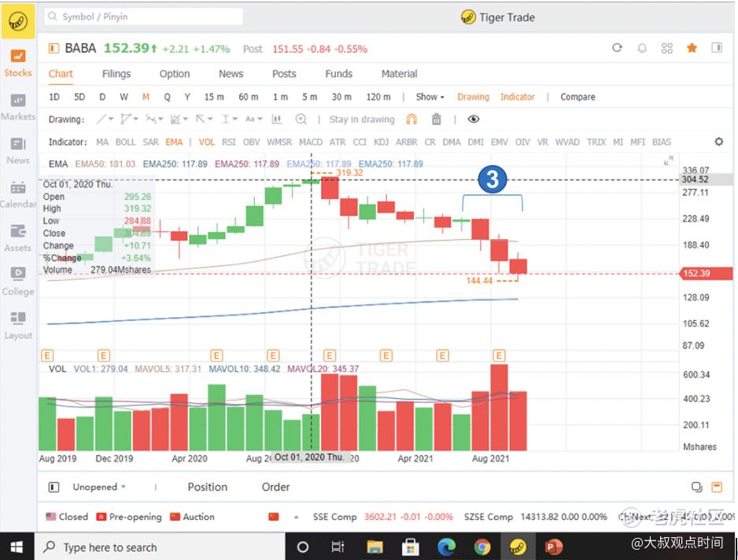The image size is (738, 560).
Task: Open indicator settings gear
Action: (718, 142)
